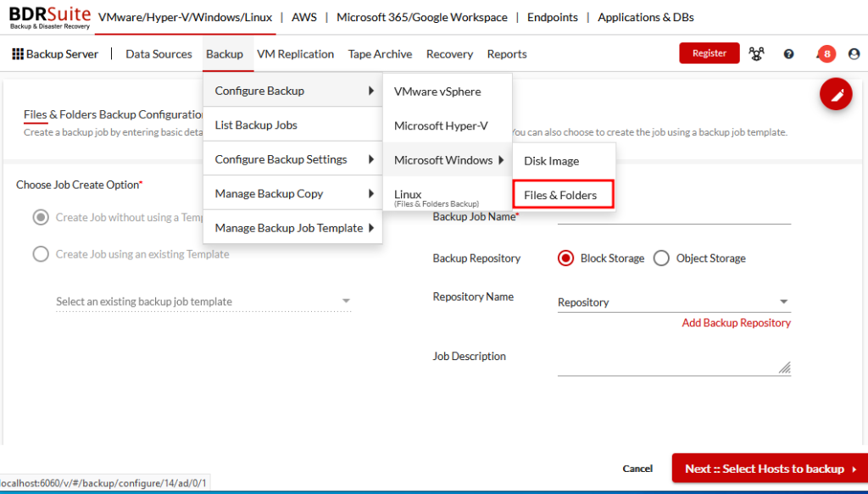The height and width of the screenshot is (494, 868).
Task: Open the Backup Server grid icon
Action: coord(18,53)
